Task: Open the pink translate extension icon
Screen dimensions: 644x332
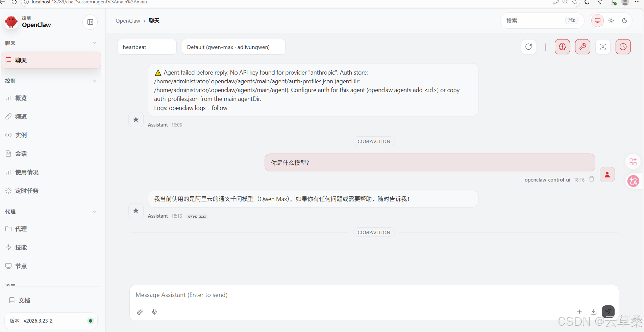Action: (633, 181)
